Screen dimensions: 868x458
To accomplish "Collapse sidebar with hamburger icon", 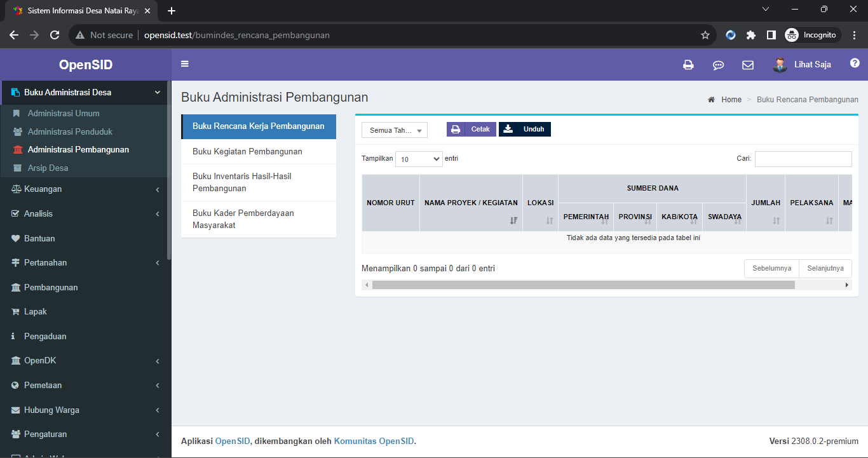I will [184, 64].
